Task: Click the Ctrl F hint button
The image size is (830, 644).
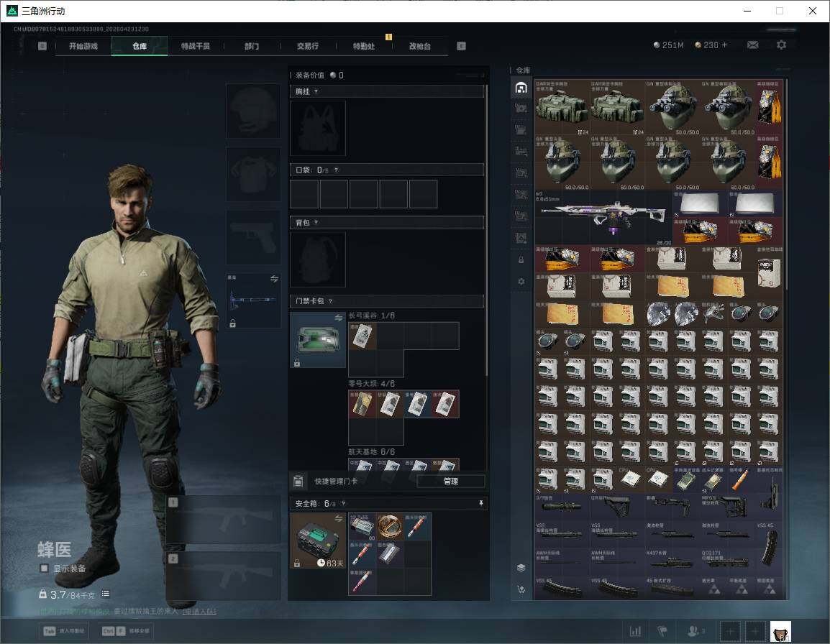Action: 125,631
